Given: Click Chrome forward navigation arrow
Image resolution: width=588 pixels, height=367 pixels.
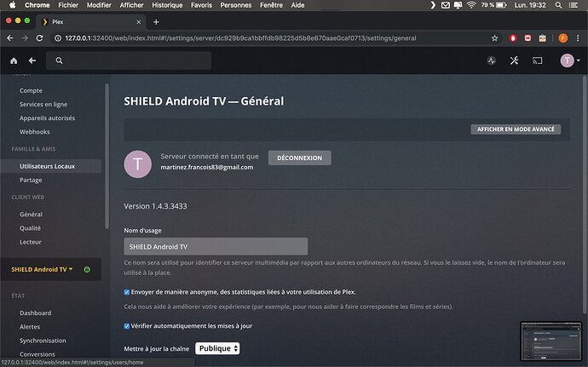Looking at the screenshot, I should coord(25,37).
